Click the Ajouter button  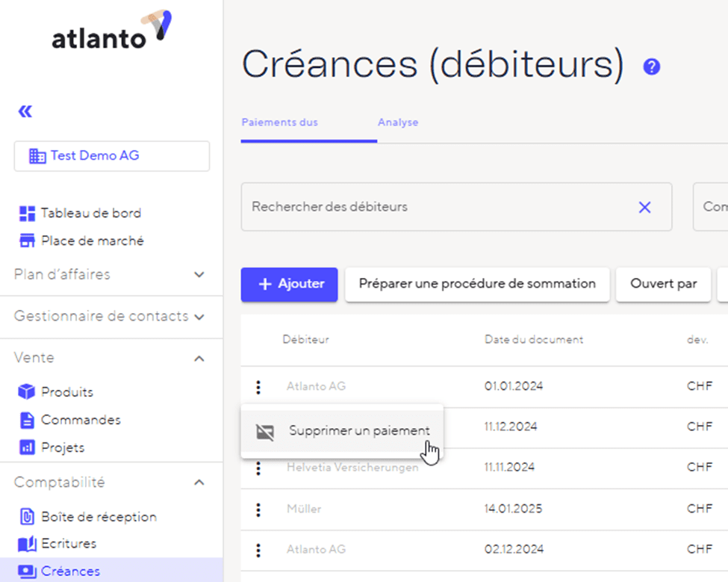point(289,284)
